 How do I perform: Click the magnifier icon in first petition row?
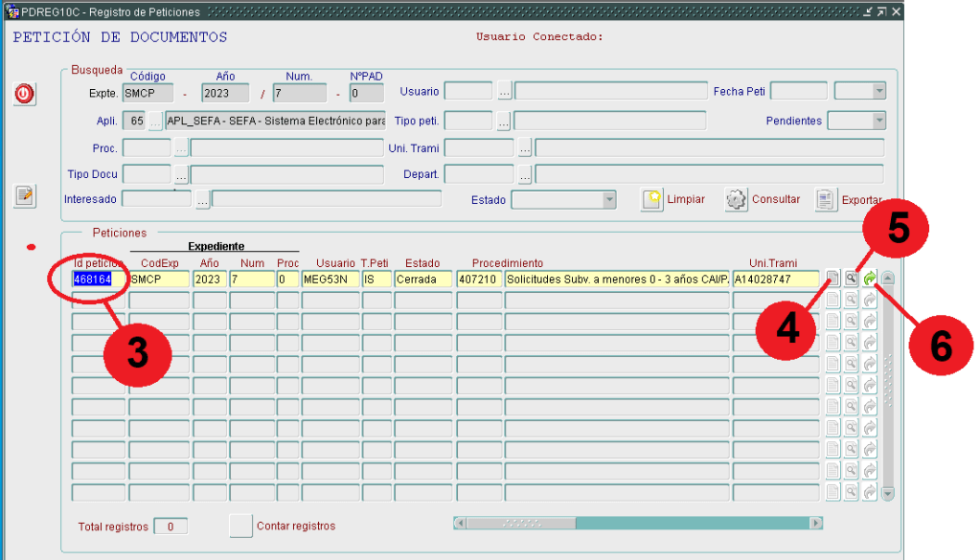(x=851, y=280)
